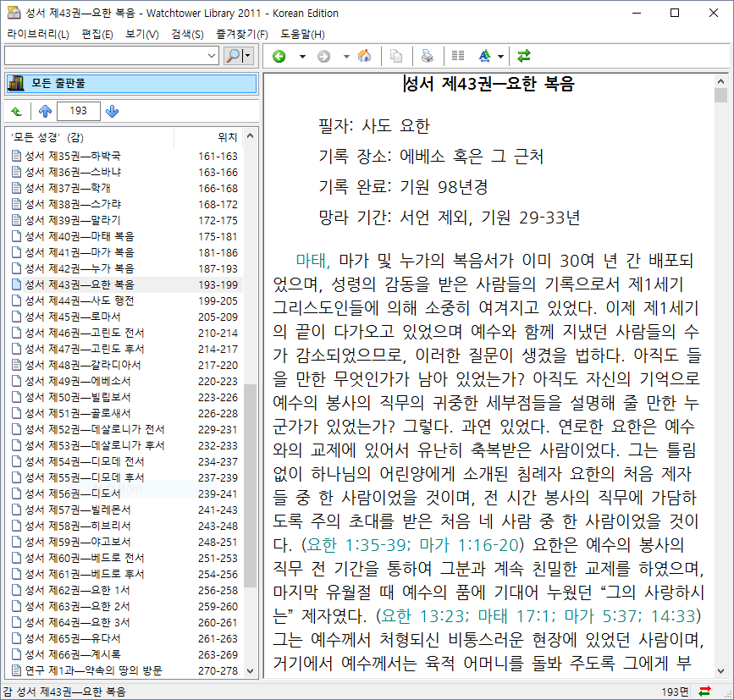Screen dimensions: 734x700
Task: Open the 마태 17:1 scripture link
Action: pos(516,616)
